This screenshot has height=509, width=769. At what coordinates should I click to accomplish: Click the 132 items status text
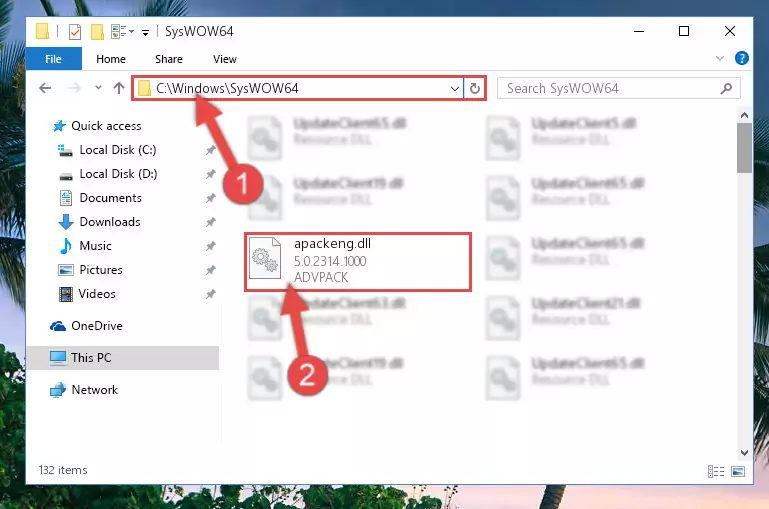click(63, 470)
